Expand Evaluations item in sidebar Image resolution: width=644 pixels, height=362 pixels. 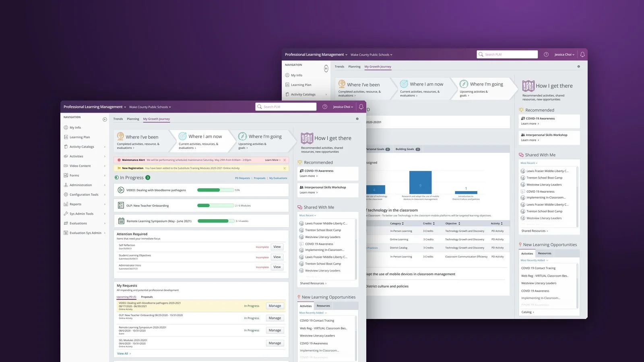pyautogui.click(x=105, y=223)
